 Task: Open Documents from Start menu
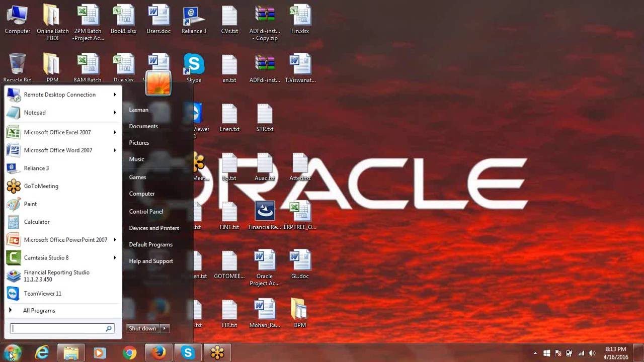[143, 126]
